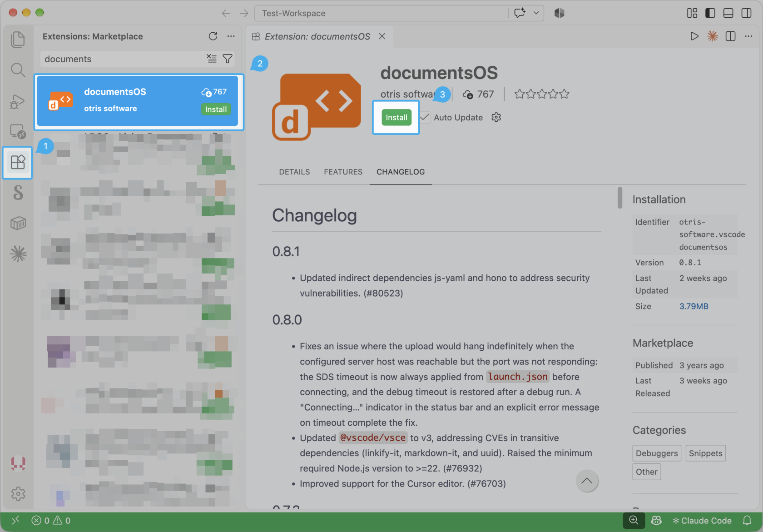Switch to the DETAILS tab

coord(294,172)
